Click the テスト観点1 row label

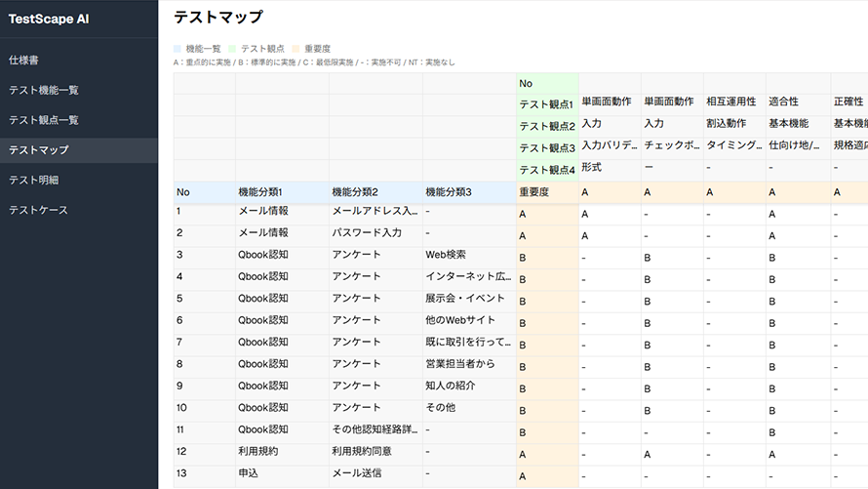[x=546, y=104]
